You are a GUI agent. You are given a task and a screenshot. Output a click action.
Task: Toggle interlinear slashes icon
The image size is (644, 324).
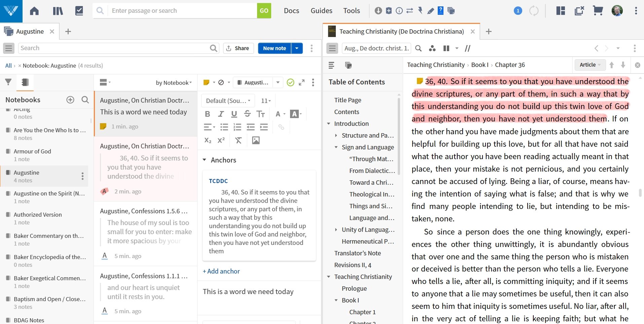(x=468, y=48)
